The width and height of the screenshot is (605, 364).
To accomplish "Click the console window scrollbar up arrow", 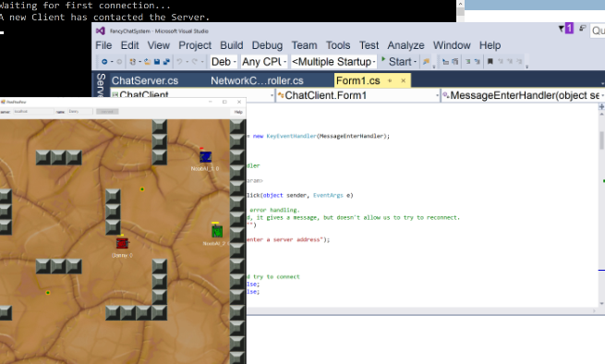I will (460, 4).
